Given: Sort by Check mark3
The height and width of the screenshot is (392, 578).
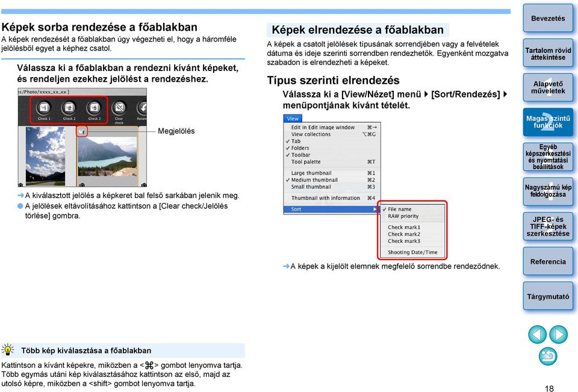Looking at the screenshot, I should click(412, 241).
